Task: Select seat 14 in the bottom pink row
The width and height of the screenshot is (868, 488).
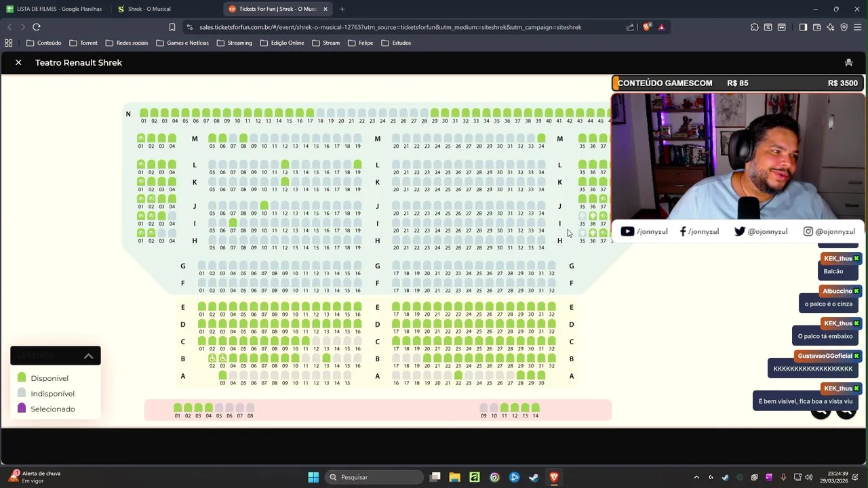Action: coord(536,408)
